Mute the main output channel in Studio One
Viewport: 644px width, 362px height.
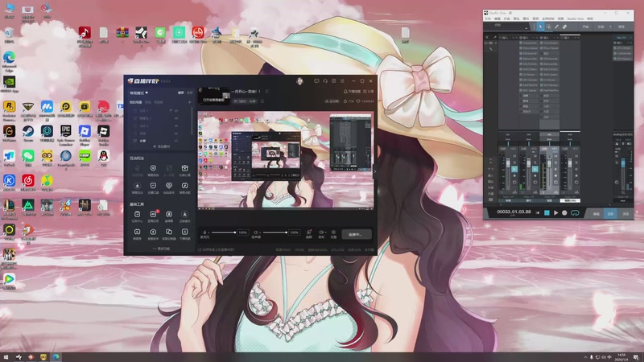617,156
